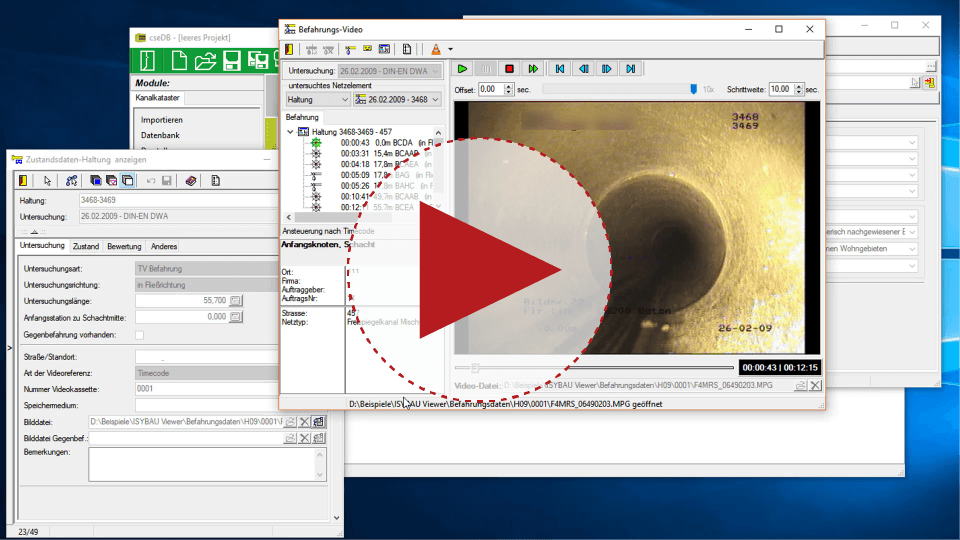960x540 pixels.
Task: Click Datenbank in the module list
Action: [161, 135]
